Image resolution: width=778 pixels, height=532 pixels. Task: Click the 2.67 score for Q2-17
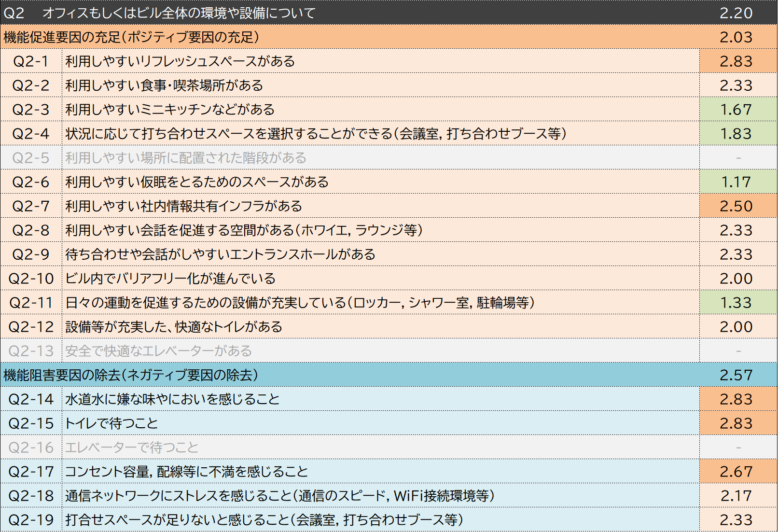(x=736, y=472)
